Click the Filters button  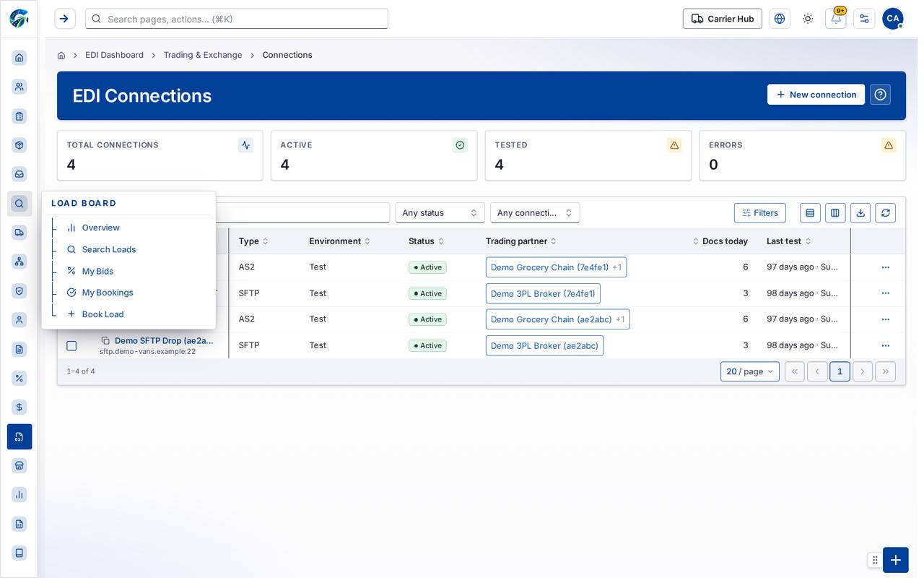pyautogui.click(x=760, y=212)
